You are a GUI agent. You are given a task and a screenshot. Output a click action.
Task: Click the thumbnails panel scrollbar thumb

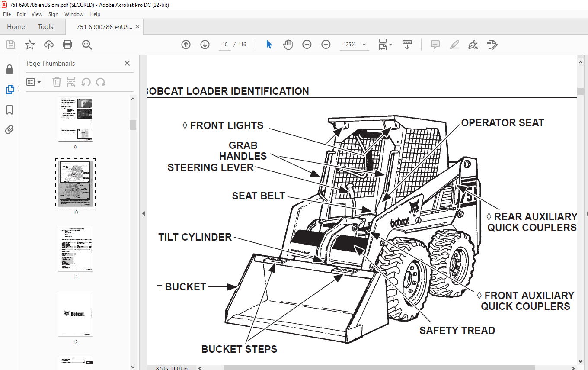(x=133, y=125)
